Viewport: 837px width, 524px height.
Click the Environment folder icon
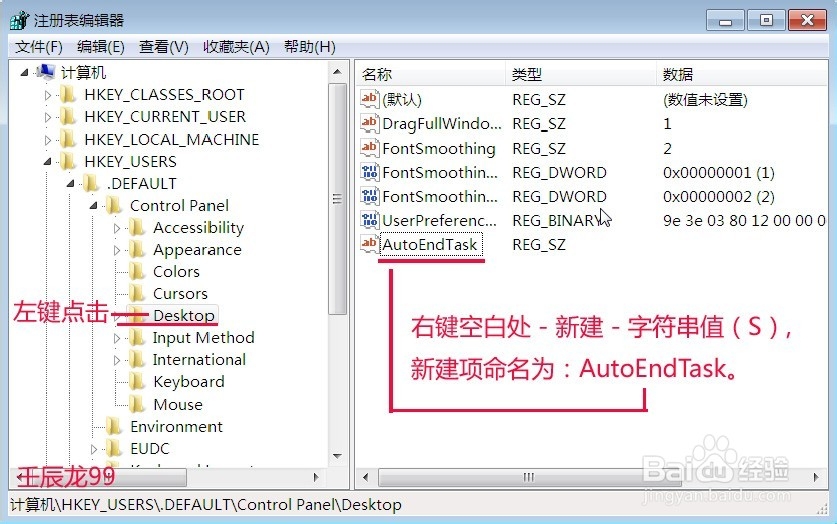[x=113, y=426]
